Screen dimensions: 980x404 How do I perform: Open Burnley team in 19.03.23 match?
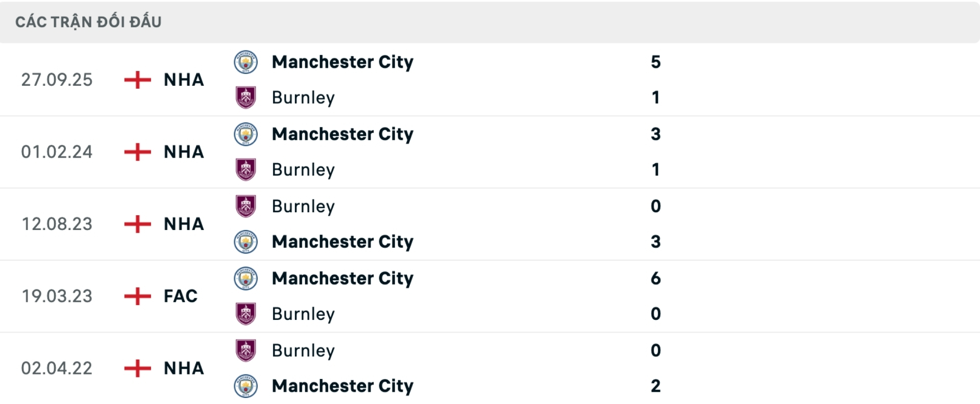pos(303,314)
